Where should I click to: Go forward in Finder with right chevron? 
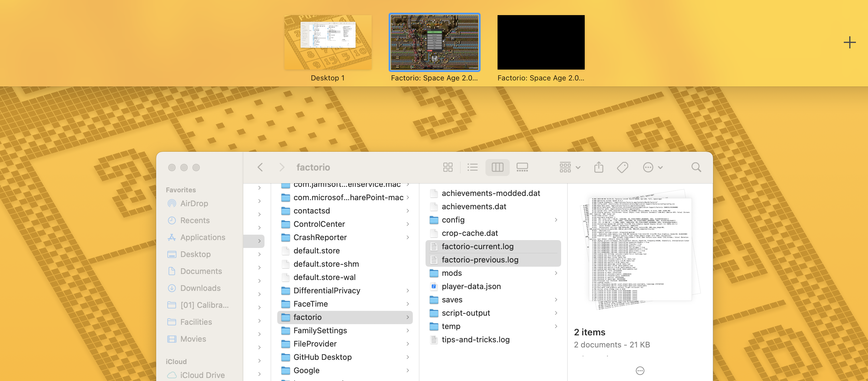(x=282, y=167)
